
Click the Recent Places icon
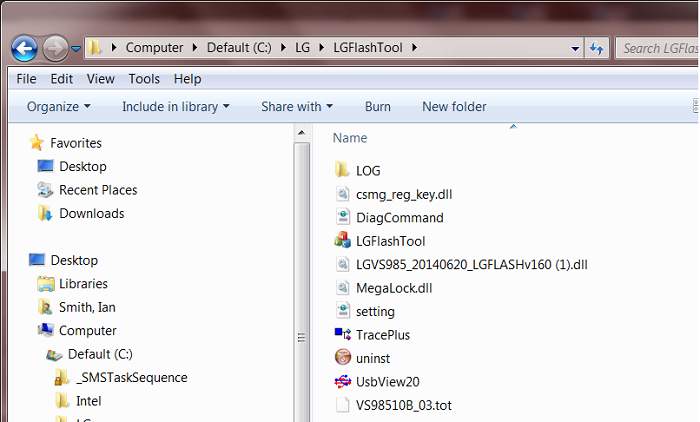click(45, 190)
